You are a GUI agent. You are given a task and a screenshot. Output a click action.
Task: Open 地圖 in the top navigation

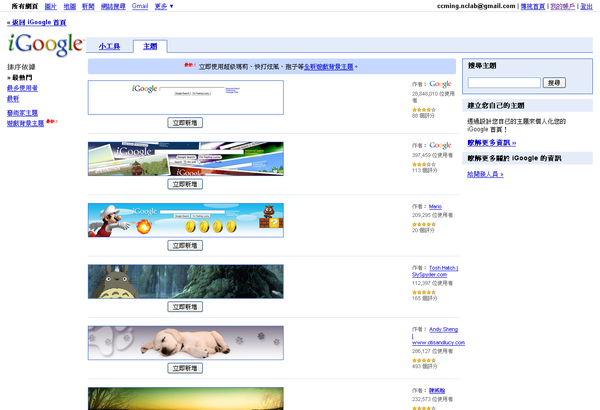tap(70, 6)
